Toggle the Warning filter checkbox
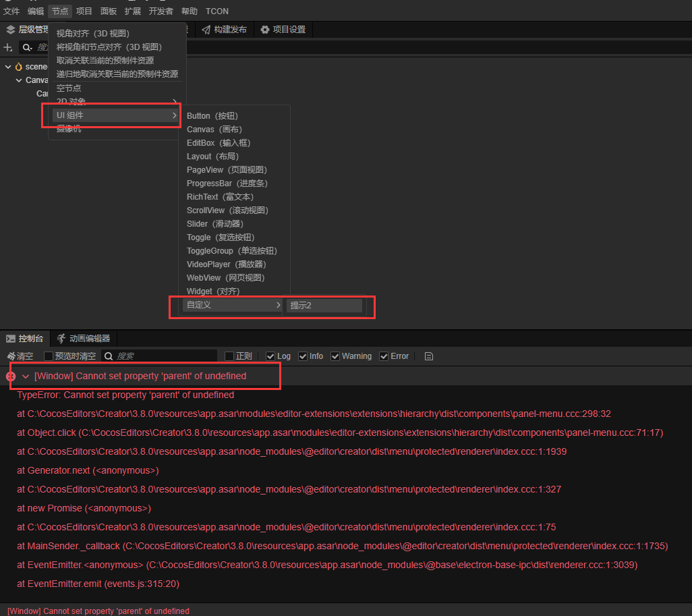The height and width of the screenshot is (616, 692). (x=335, y=356)
